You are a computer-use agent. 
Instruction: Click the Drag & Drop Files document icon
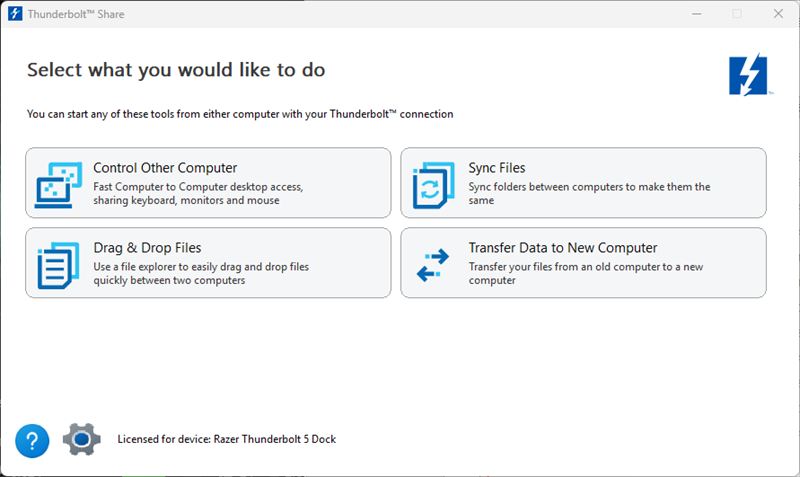(58, 263)
